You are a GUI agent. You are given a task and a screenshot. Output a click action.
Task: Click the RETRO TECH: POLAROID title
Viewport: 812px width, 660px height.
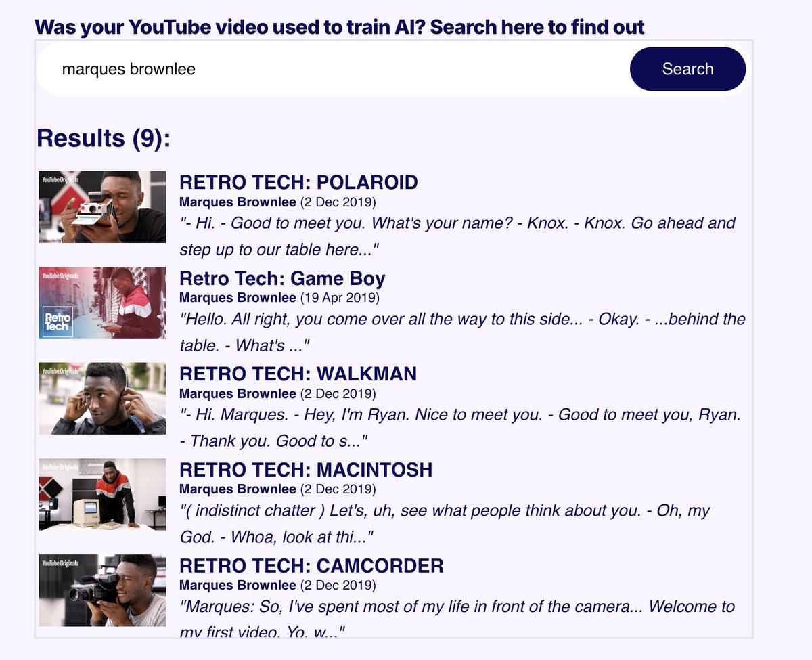298,183
